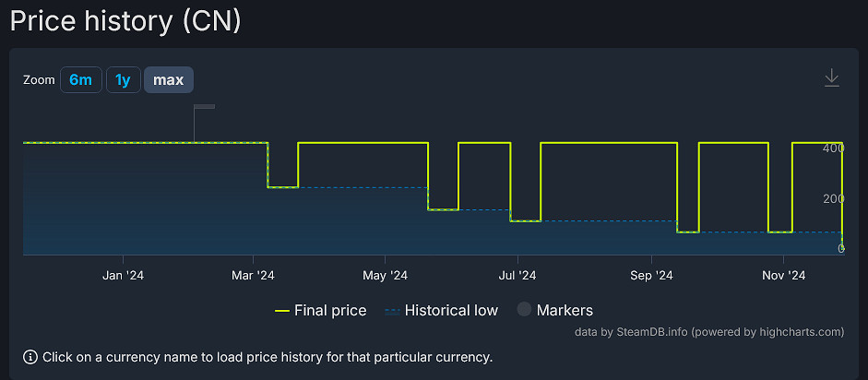Viewport: 868px width, 380px height.
Task: Select the max zoom range
Action: (x=168, y=80)
